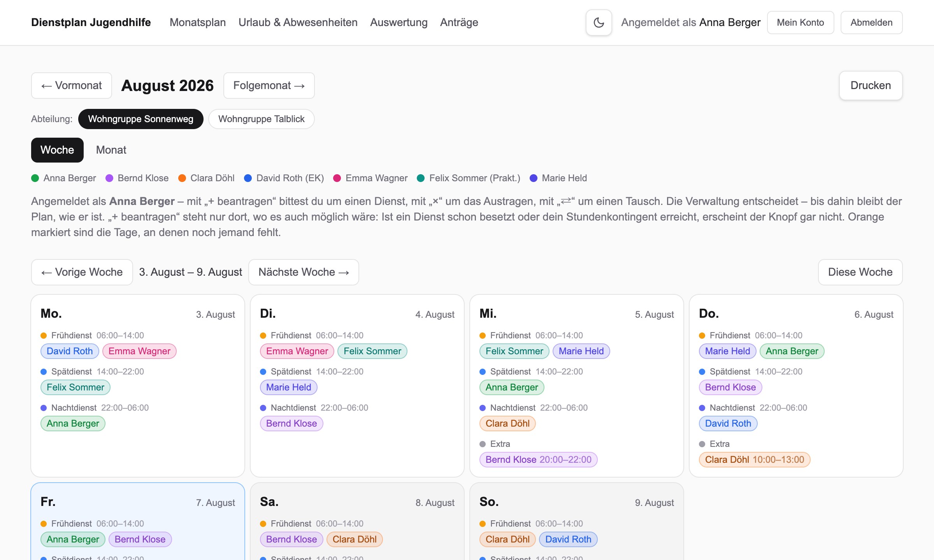Select the Woche view tab
This screenshot has width=934, height=560.
tap(57, 150)
